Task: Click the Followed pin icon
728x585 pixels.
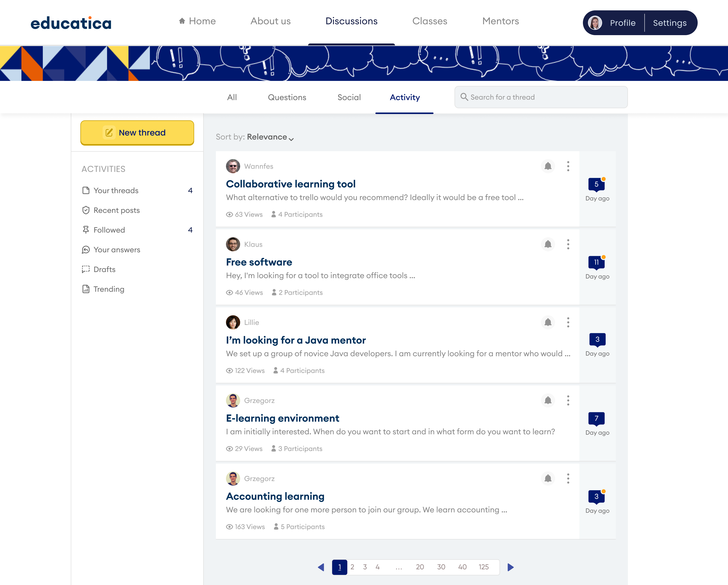Action: [86, 230]
